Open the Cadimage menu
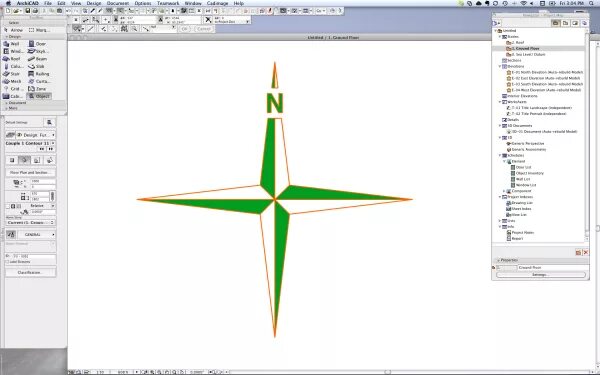 click(x=217, y=3)
